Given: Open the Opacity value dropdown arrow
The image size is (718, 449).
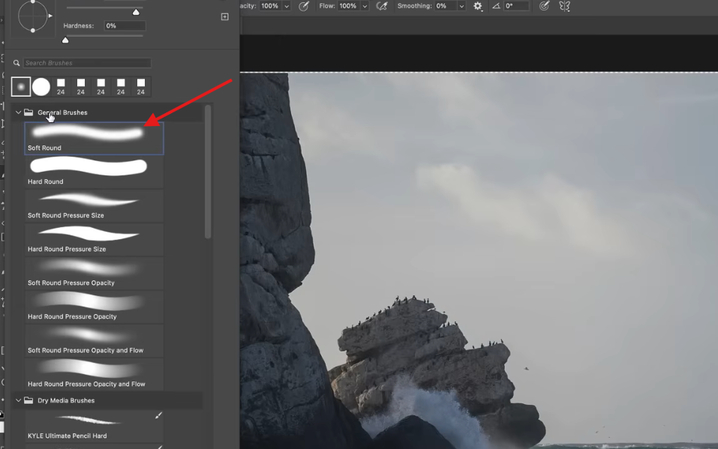Looking at the screenshot, I should (x=287, y=6).
